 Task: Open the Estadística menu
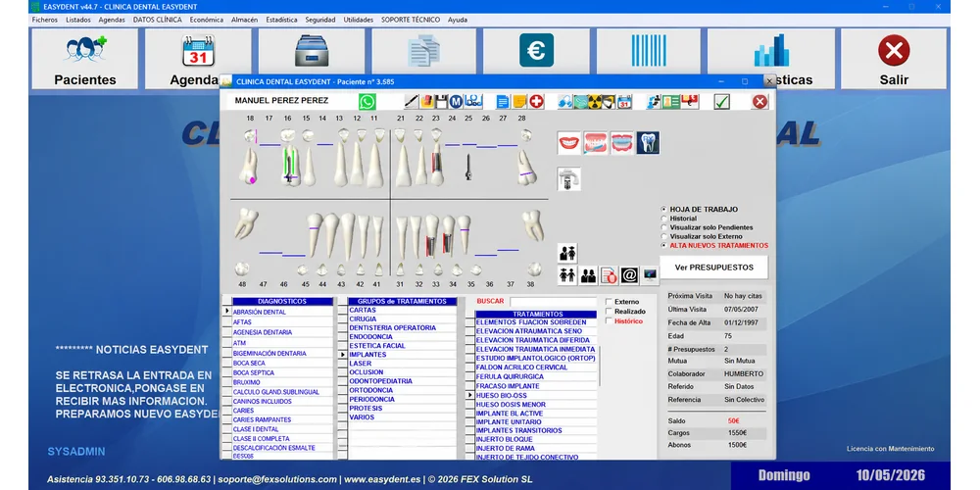[x=282, y=20]
